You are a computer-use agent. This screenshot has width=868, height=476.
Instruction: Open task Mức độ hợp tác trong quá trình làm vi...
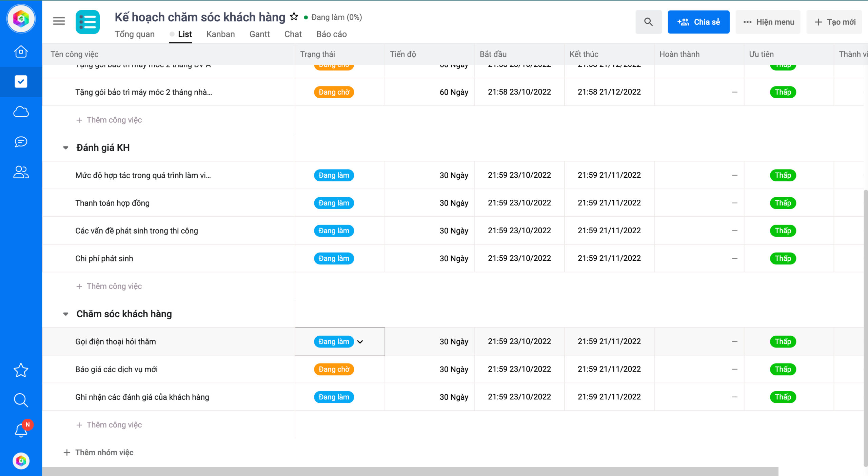143,175
